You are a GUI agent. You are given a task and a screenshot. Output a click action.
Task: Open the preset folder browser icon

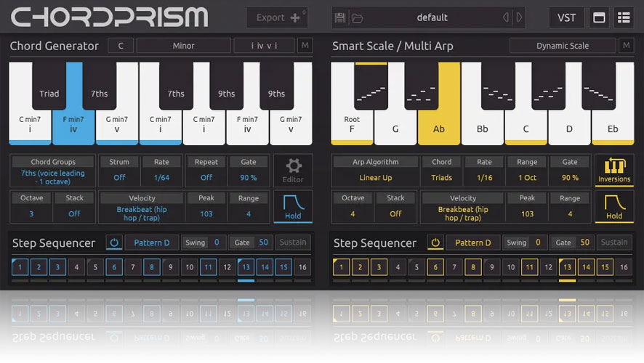358,17
